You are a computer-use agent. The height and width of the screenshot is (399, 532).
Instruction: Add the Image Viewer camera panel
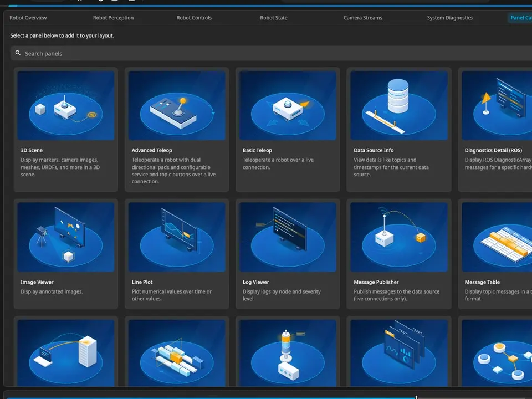(66, 237)
